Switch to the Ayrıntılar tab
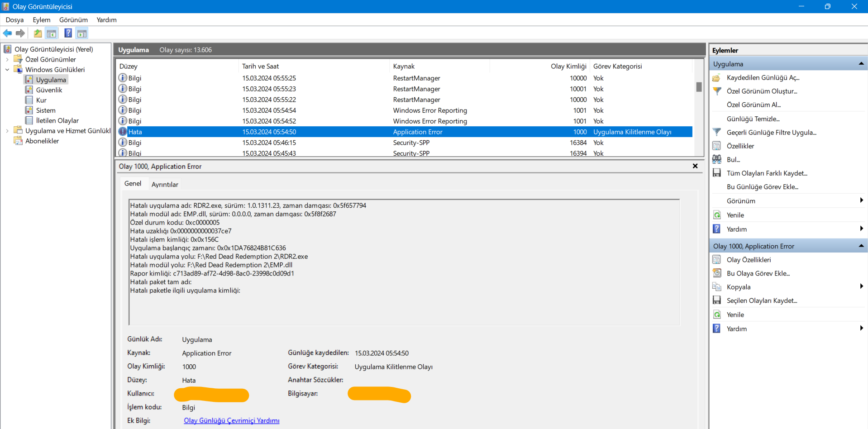868x429 pixels. click(x=165, y=184)
